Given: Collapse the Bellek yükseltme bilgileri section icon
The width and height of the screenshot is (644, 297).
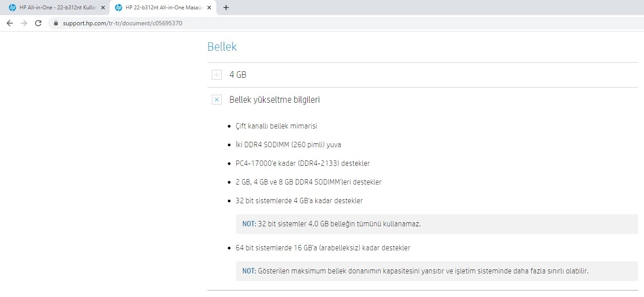Looking at the screenshot, I should coord(217,100).
